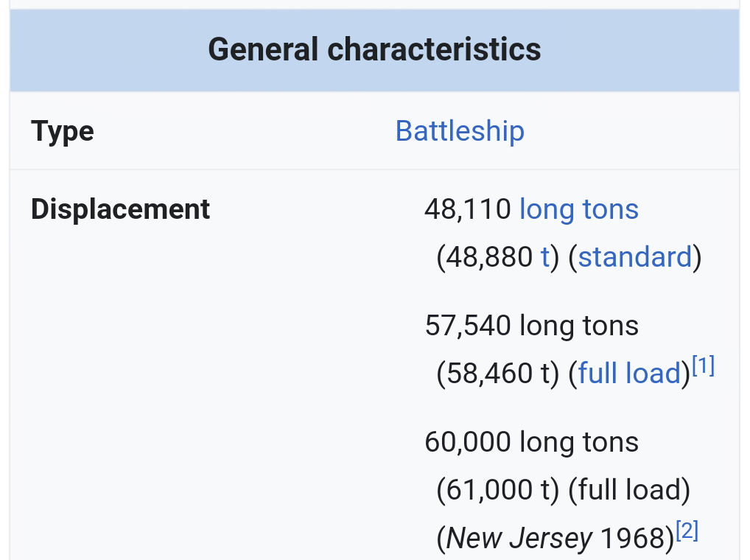Click the 48,110 figure

468,209
